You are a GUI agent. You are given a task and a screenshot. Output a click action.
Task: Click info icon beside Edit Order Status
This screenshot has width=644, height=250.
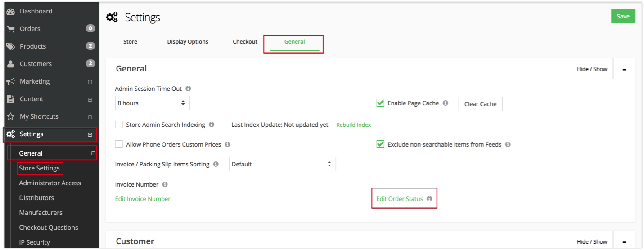(x=429, y=199)
